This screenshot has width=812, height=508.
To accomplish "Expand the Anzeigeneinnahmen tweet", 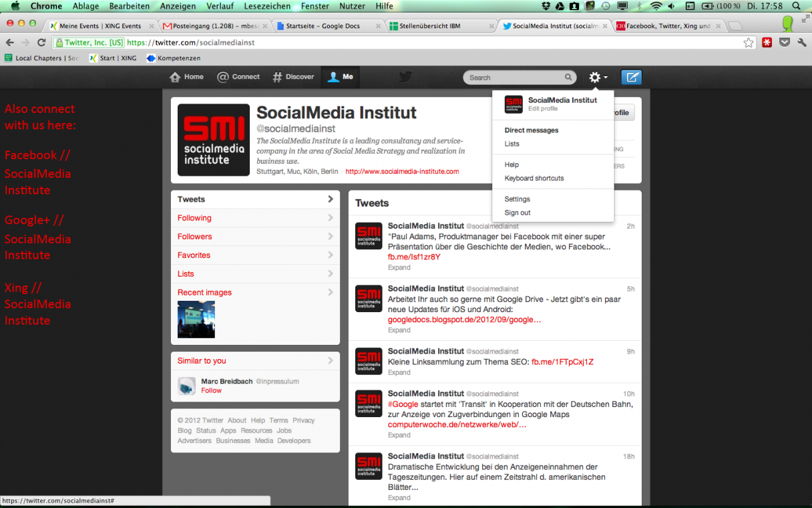I will pyautogui.click(x=399, y=497).
